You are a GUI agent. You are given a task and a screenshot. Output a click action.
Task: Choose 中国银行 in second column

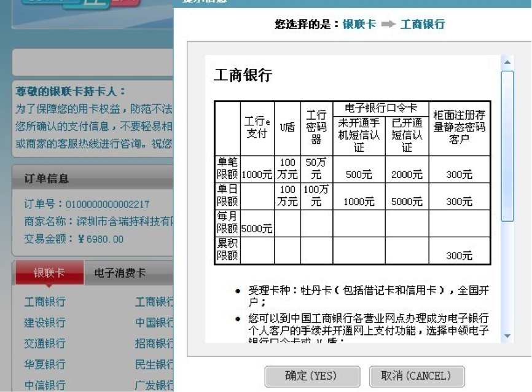154,323
